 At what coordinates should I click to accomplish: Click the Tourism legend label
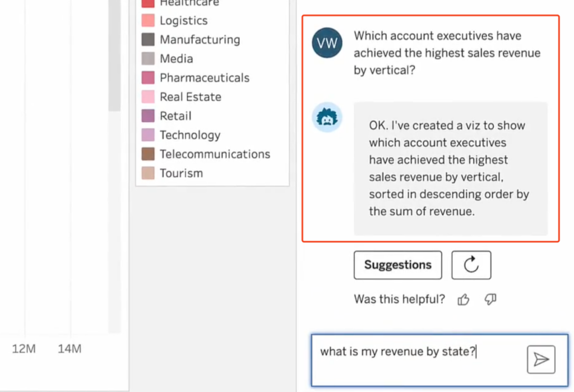click(x=180, y=173)
